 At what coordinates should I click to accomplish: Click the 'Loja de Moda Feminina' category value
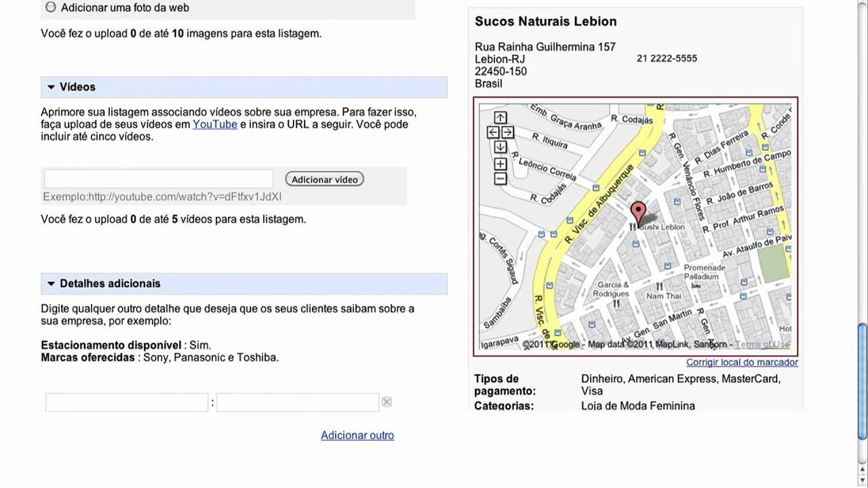638,405
